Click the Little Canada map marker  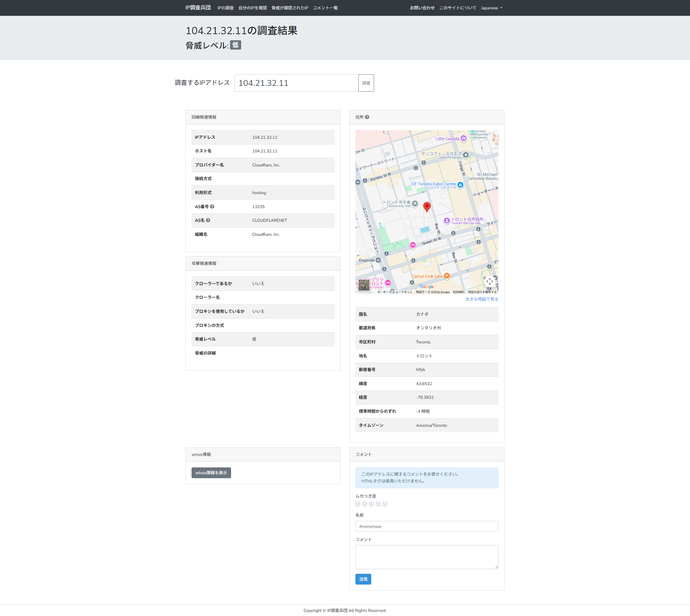pyautogui.click(x=464, y=138)
